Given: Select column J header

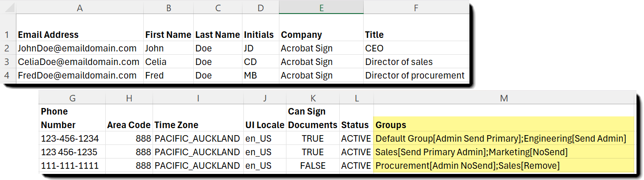Looking at the screenshot, I should coord(264,98).
